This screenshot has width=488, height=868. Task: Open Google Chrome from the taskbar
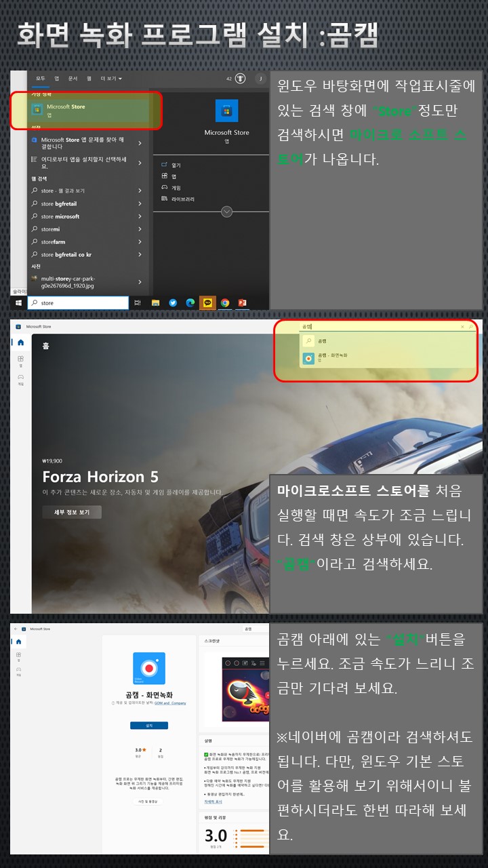(x=225, y=303)
